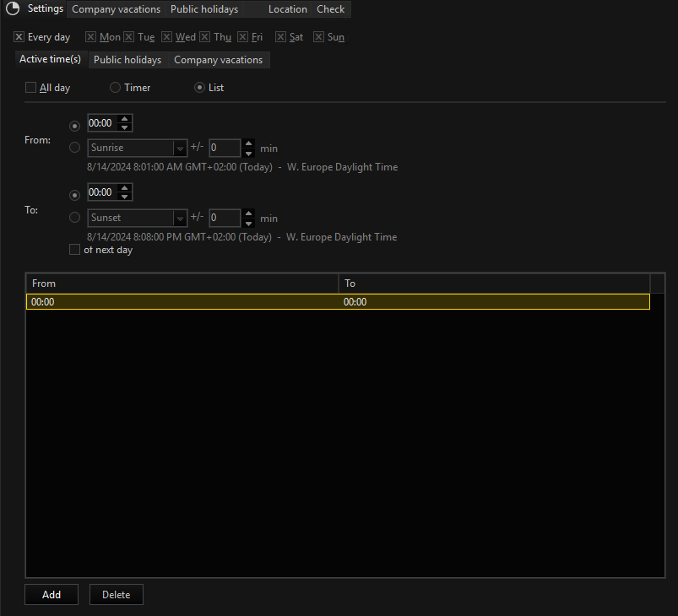Decrease Sunrise offset minutes
This screenshot has height=616, width=678.
tap(248, 153)
